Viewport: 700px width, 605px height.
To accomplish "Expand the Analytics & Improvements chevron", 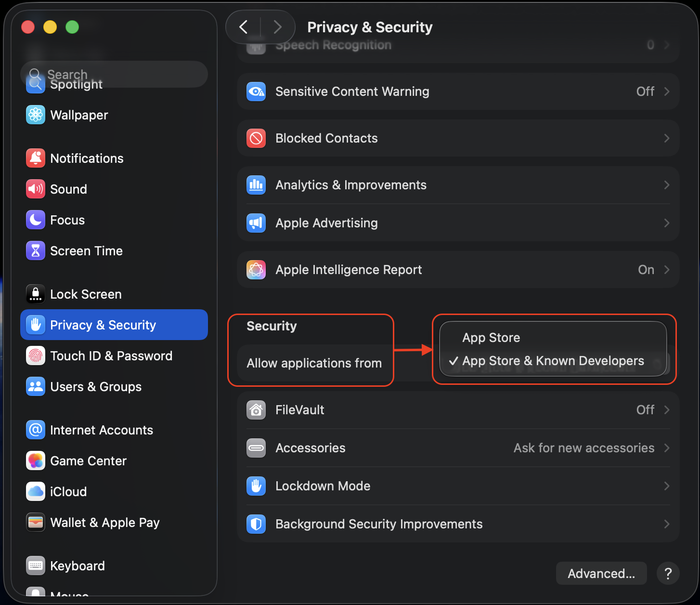I will point(667,185).
